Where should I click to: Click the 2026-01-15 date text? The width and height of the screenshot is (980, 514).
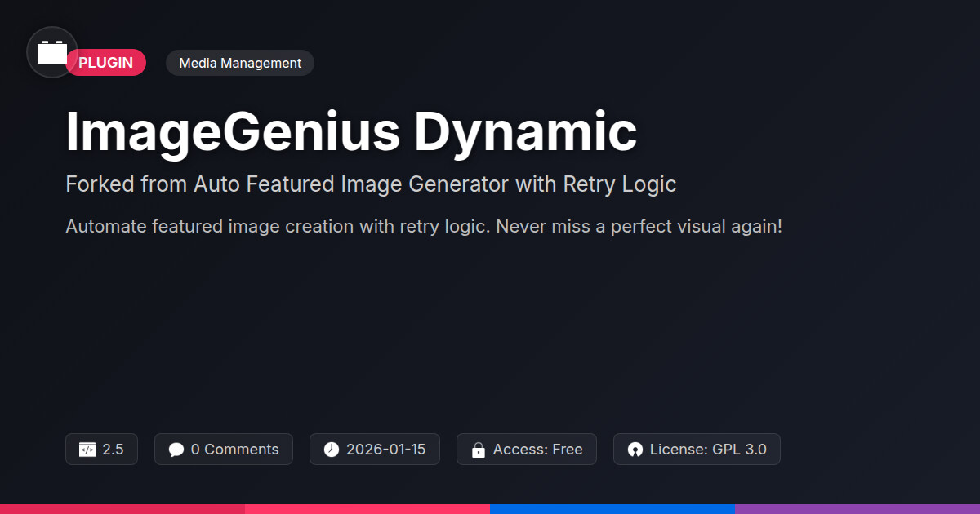[385, 450]
